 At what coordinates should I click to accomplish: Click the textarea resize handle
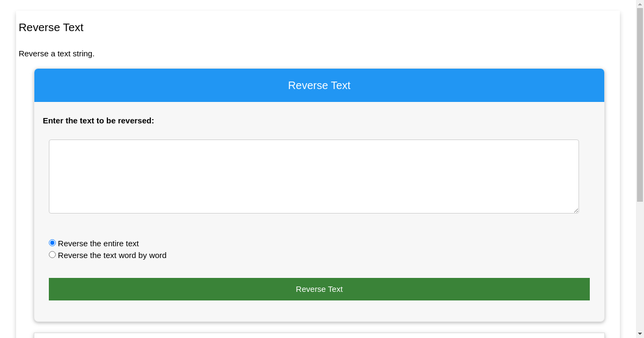(x=576, y=211)
